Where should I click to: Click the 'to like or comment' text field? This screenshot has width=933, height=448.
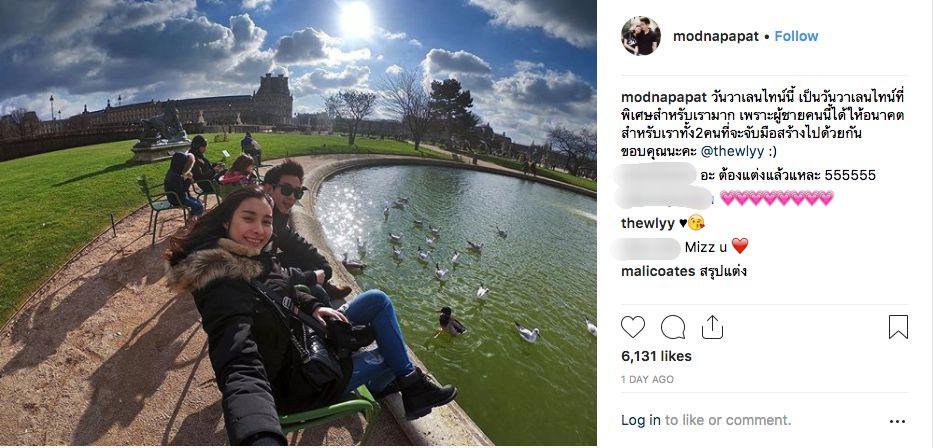click(728, 420)
